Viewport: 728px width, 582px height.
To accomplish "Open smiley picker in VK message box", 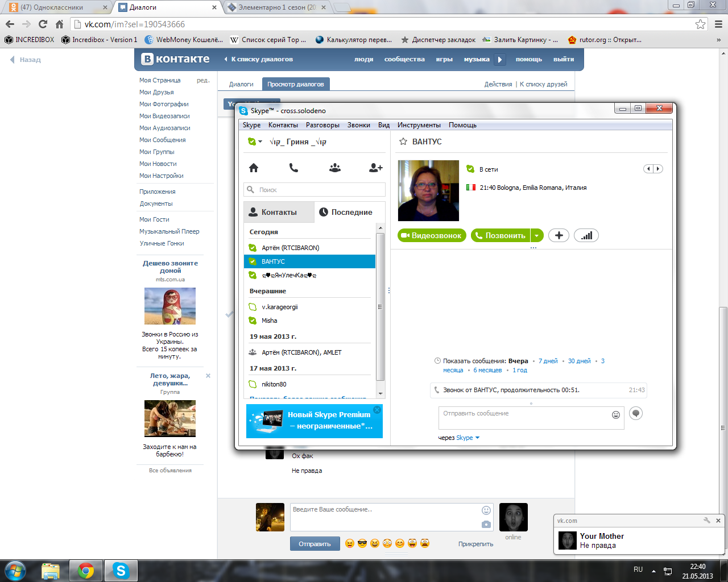I will point(486,510).
